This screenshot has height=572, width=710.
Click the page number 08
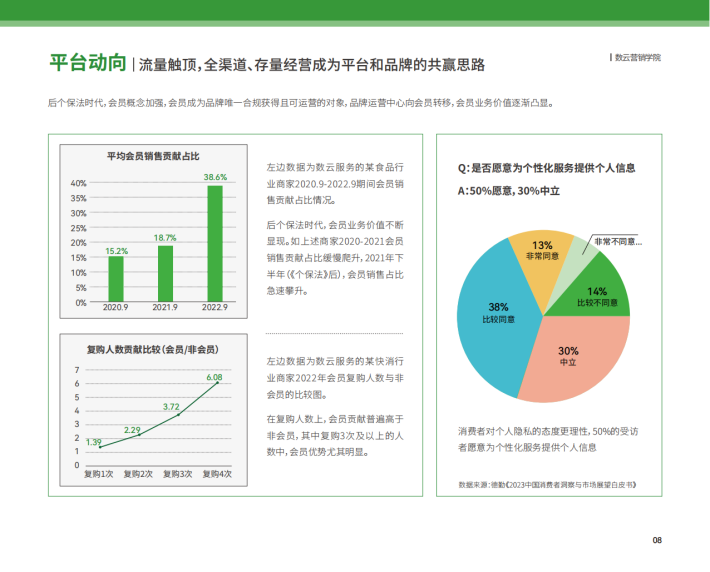(657, 540)
